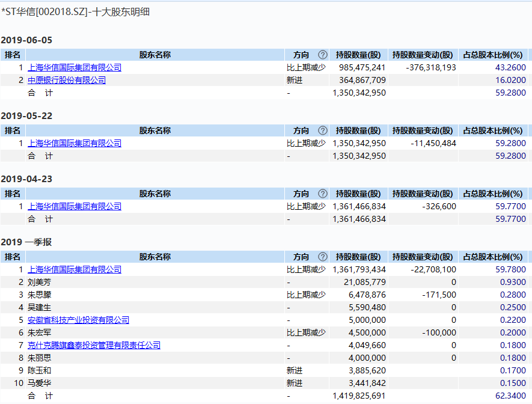Click 股东名称 header in the 2019 一季报 table

[x=154, y=257]
